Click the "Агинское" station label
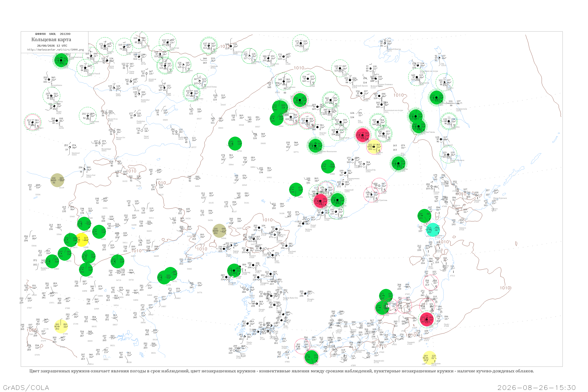Image resolution: width=588 pixels, height=392 pixels. [x=152, y=79]
